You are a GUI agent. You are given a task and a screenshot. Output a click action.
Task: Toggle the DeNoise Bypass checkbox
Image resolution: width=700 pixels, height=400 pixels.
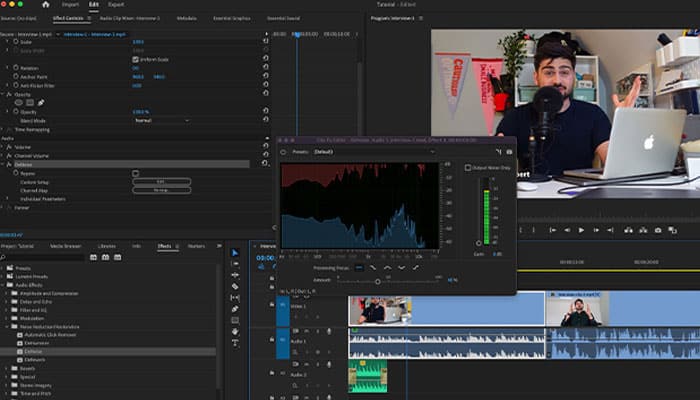click(x=135, y=173)
